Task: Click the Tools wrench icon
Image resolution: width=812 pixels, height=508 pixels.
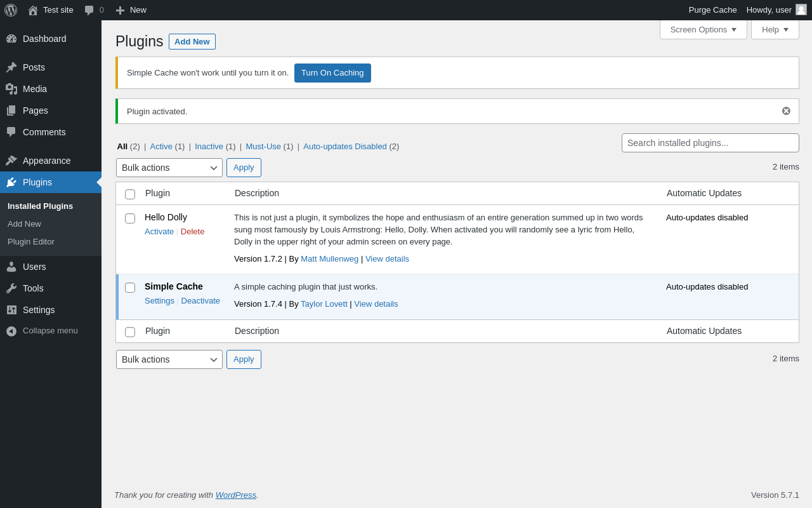Action: [x=11, y=288]
